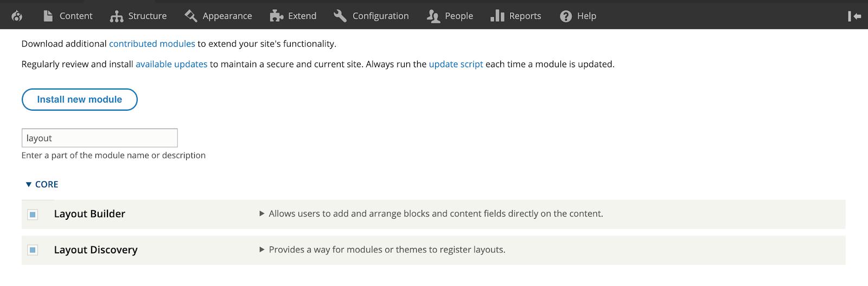Follow the available updates link
This screenshot has height=286, width=868.
(171, 64)
